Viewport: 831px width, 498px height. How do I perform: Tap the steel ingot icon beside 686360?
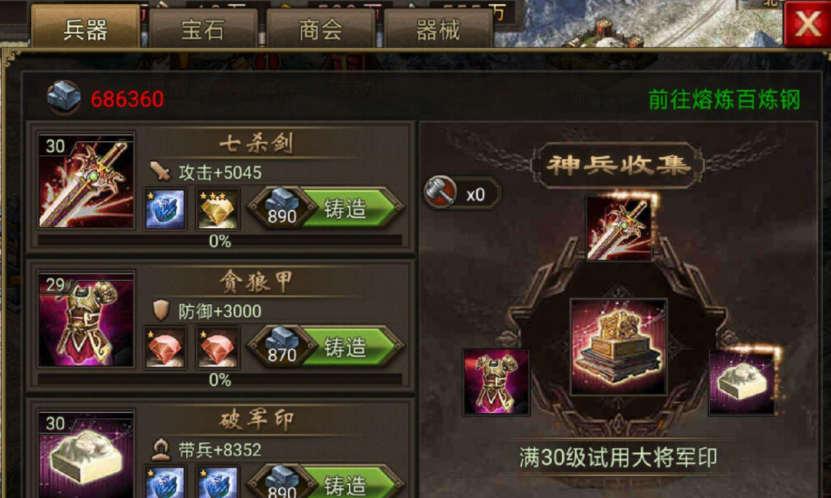click(x=64, y=97)
